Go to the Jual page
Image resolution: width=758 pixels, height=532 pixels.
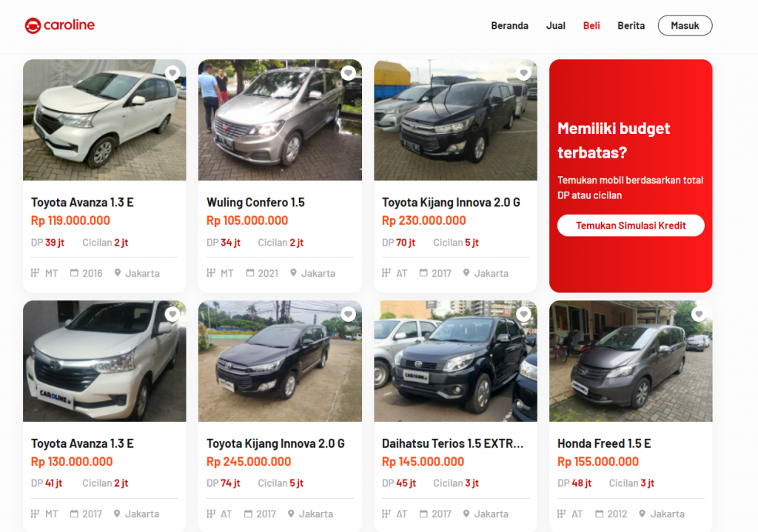(555, 26)
